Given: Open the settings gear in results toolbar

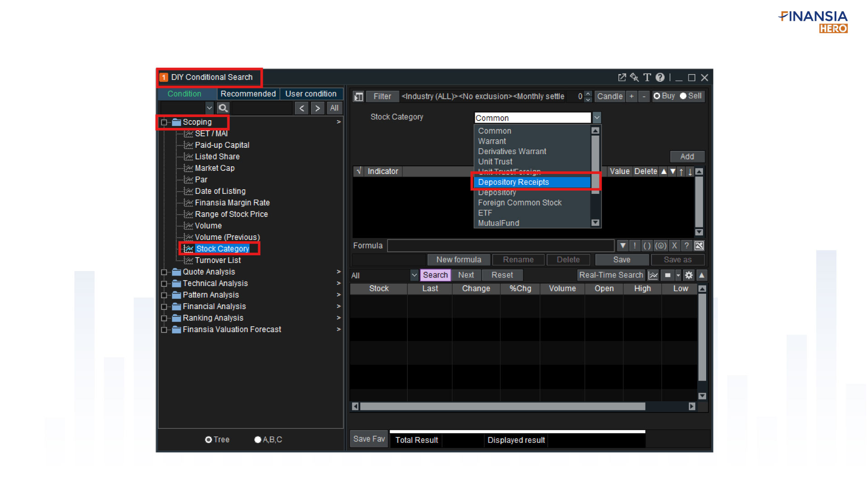Looking at the screenshot, I should pyautogui.click(x=689, y=275).
